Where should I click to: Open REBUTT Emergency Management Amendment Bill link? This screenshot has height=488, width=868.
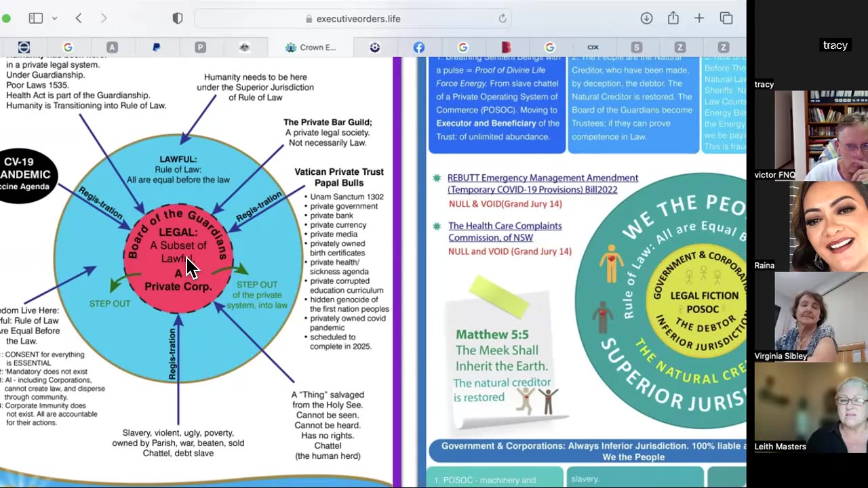[542, 184]
